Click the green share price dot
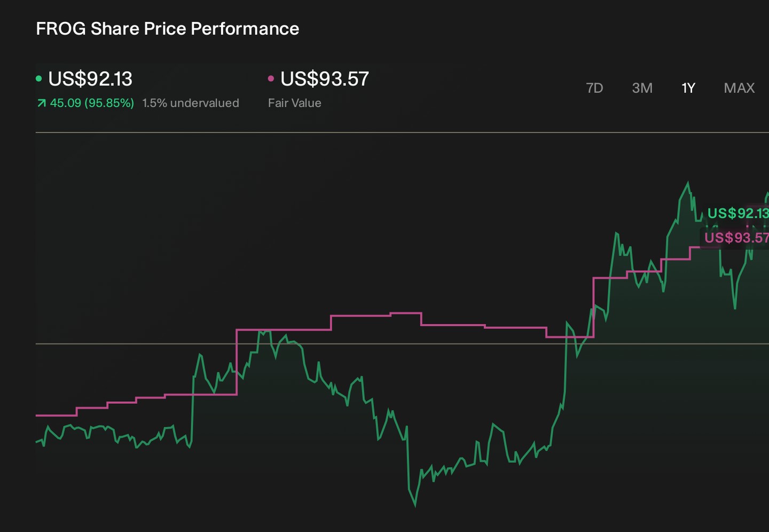Viewport: 769px width, 532px height. click(39, 79)
